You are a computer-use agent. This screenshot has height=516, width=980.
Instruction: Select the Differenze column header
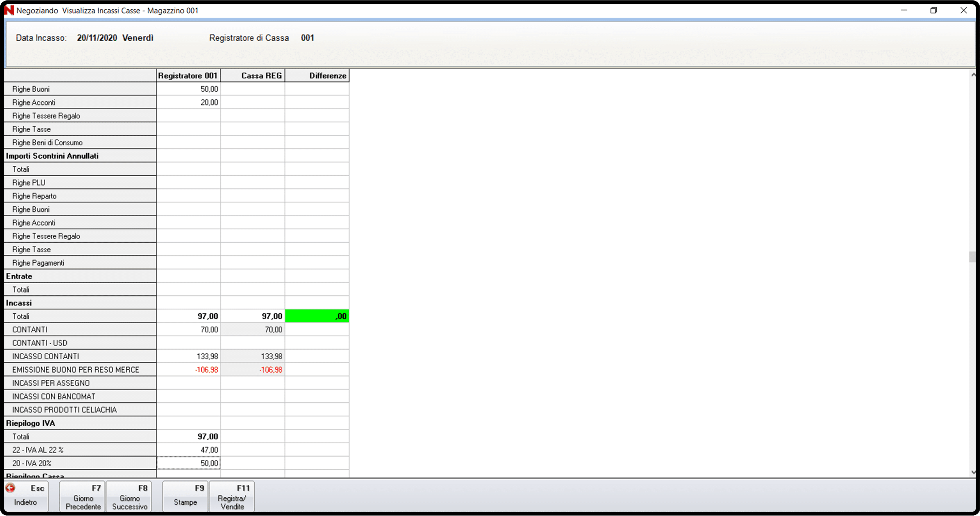pyautogui.click(x=317, y=75)
